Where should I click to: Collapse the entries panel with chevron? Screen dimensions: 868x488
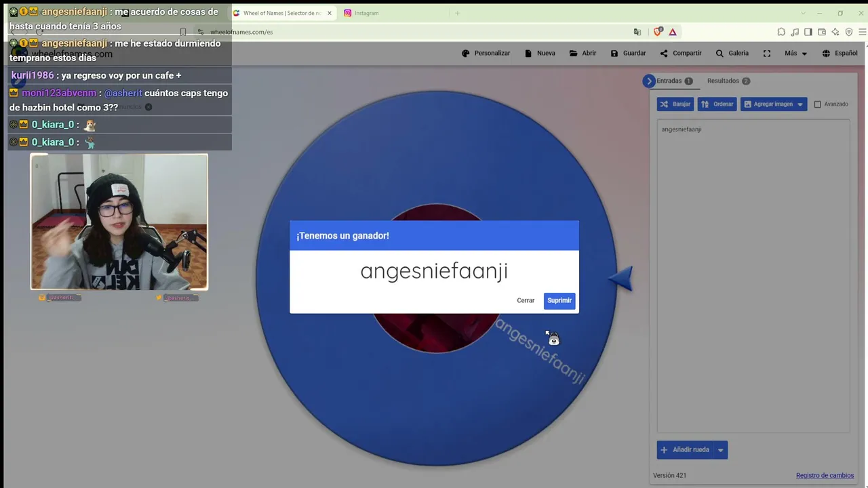pyautogui.click(x=649, y=81)
